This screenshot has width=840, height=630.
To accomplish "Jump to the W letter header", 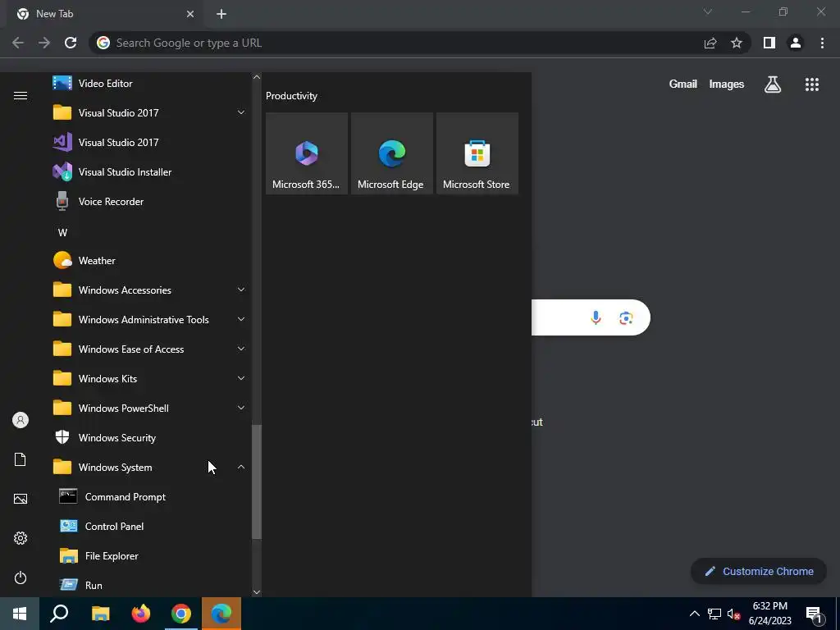I will [62, 232].
